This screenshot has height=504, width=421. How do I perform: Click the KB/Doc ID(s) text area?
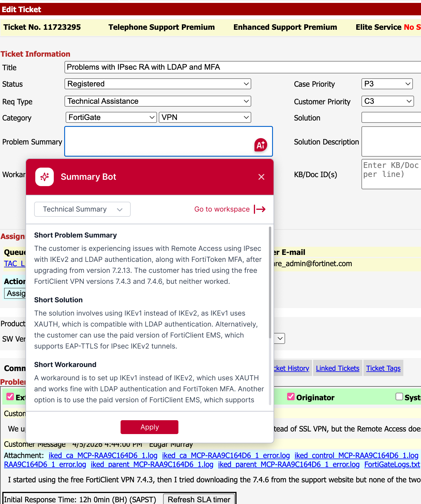point(392,174)
